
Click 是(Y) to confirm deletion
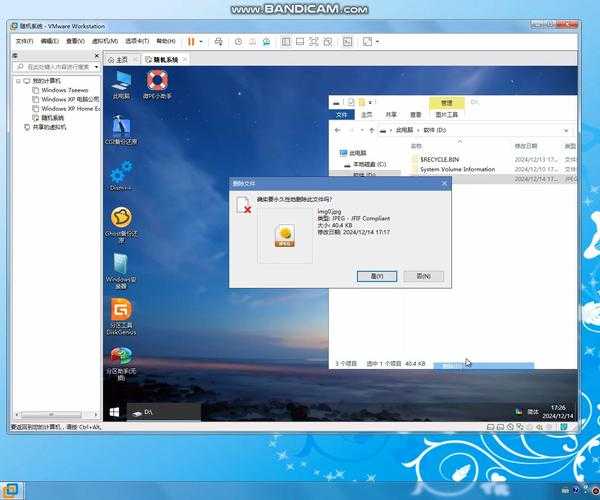377,276
